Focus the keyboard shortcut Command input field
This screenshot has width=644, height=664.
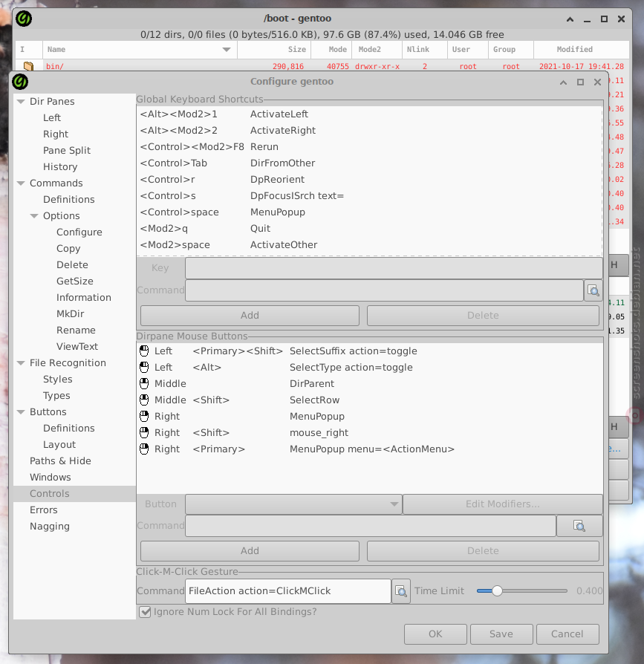pos(385,290)
